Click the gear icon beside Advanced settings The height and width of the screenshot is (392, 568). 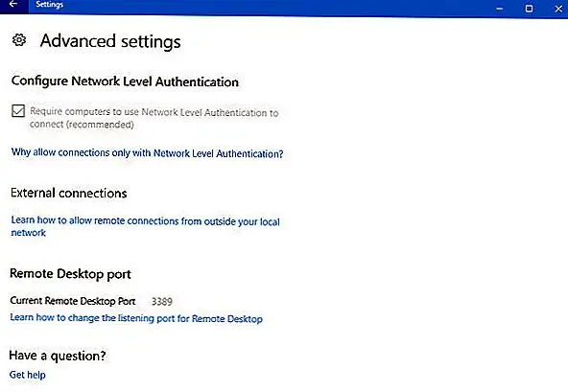tap(19, 40)
